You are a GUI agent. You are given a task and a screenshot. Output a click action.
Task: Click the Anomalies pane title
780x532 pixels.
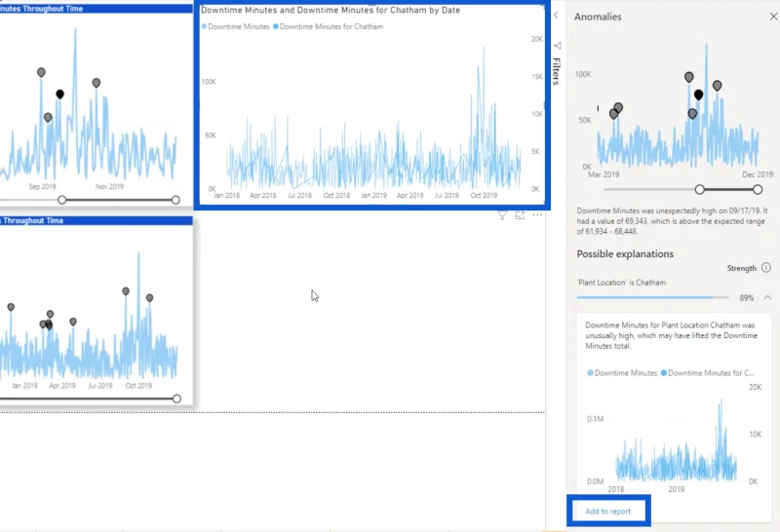coord(598,17)
